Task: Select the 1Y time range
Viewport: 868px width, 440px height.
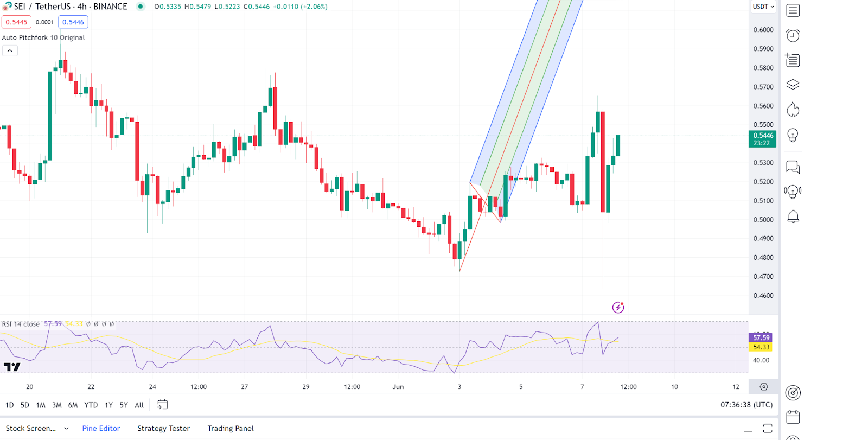Action: pyautogui.click(x=108, y=405)
